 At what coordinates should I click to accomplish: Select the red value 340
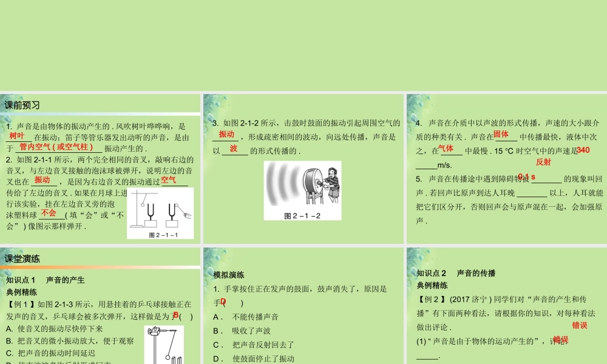point(583,150)
